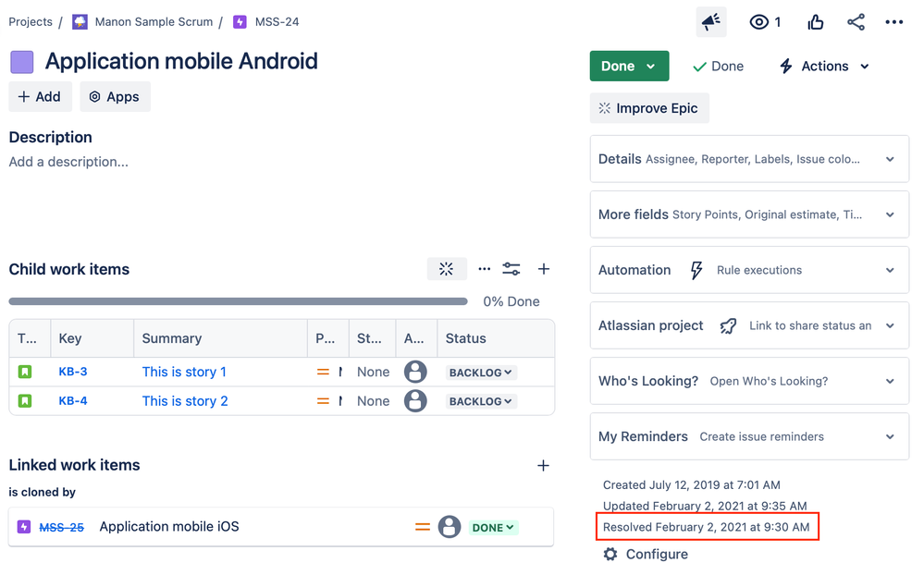Click the Improve Epic button
The height and width of the screenshot is (575, 924).
tap(649, 108)
